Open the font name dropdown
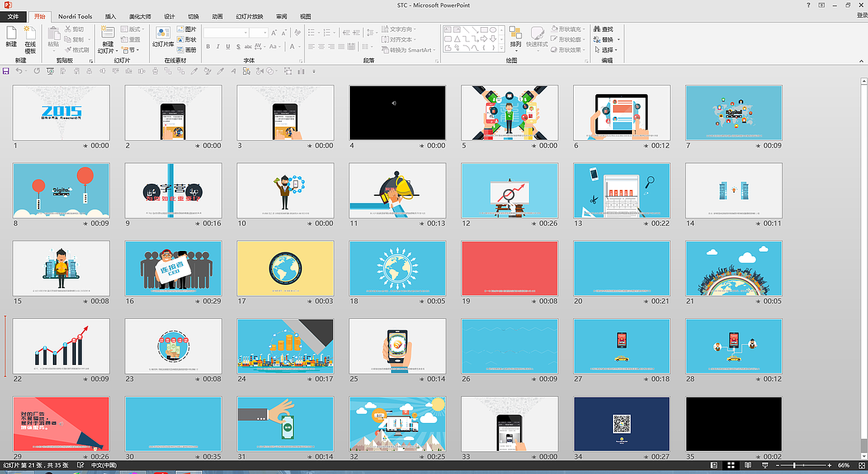The width and height of the screenshot is (868, 474). tap(245, 33)
